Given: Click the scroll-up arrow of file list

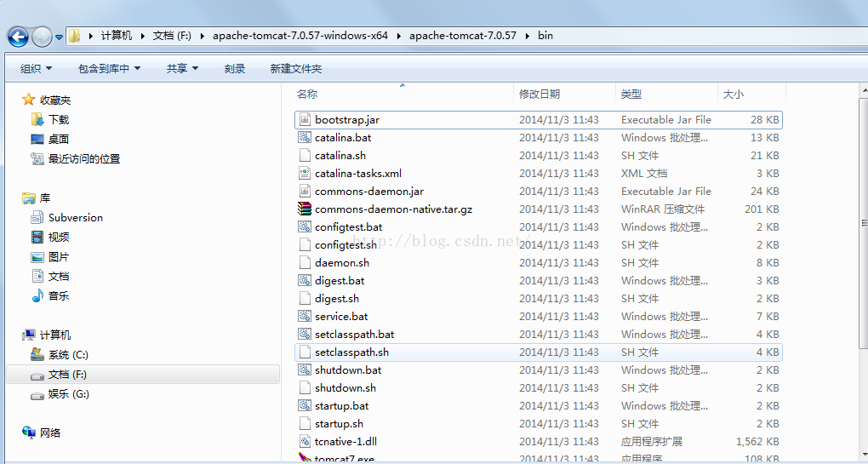Looking at the screenshot, I should coord(864,89).
